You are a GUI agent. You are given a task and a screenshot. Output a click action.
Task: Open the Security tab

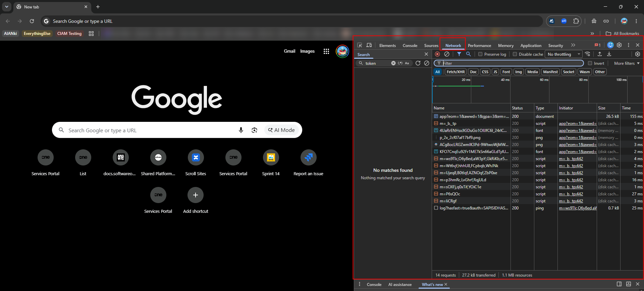click(555, 45)
